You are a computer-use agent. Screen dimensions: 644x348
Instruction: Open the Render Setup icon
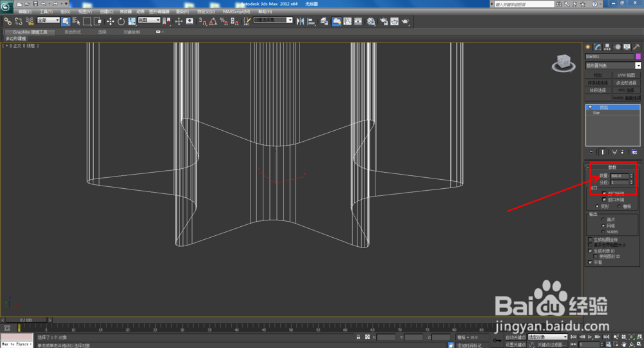384,21
